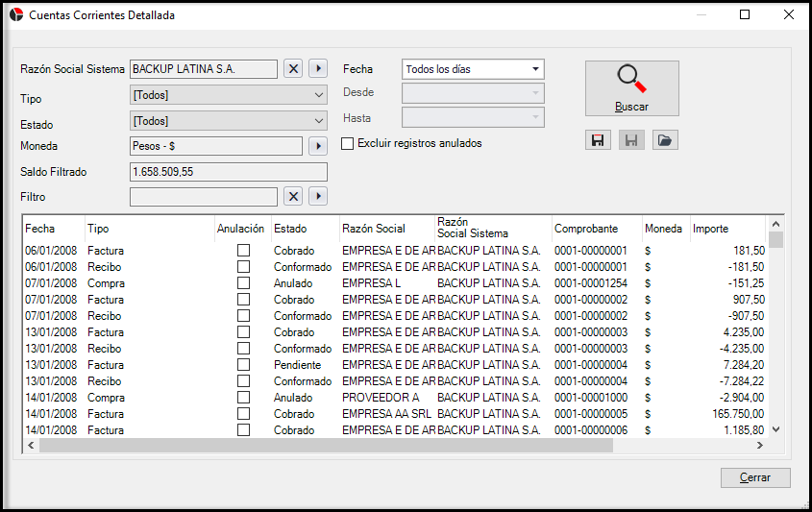Sort by the Estado column header
Viewport: 812px width, 512px height.
tap(306, 229)
